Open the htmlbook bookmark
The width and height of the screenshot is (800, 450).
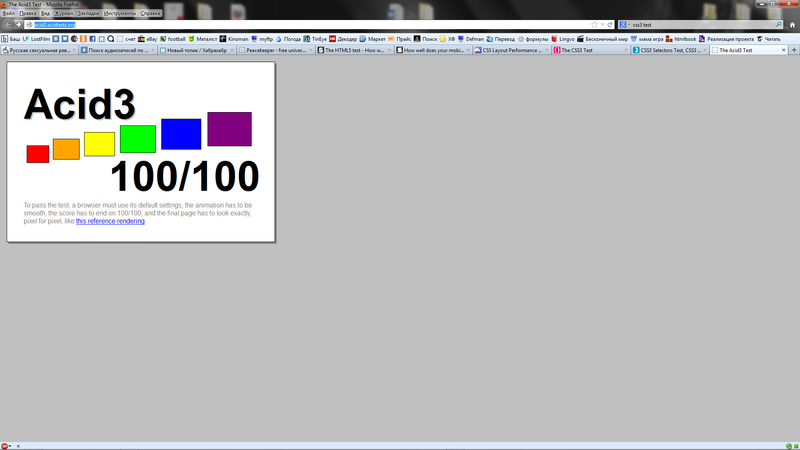(681, 39)
